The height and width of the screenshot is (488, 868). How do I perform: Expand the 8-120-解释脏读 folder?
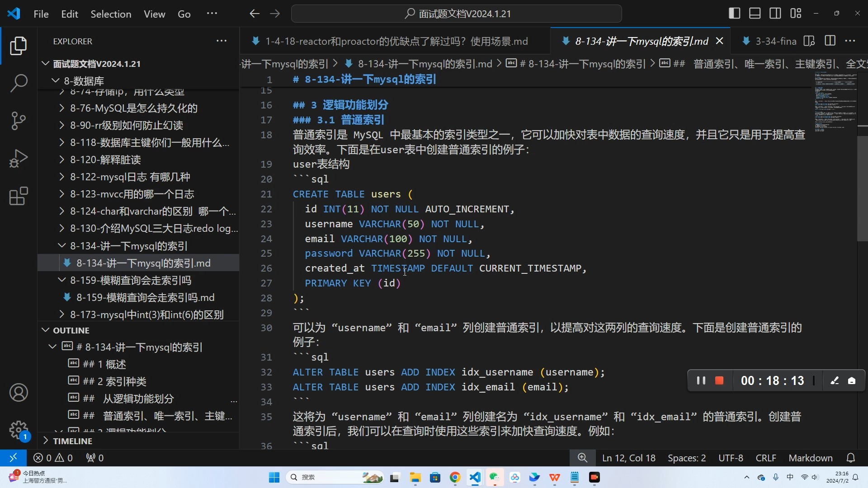pos(138,160)
